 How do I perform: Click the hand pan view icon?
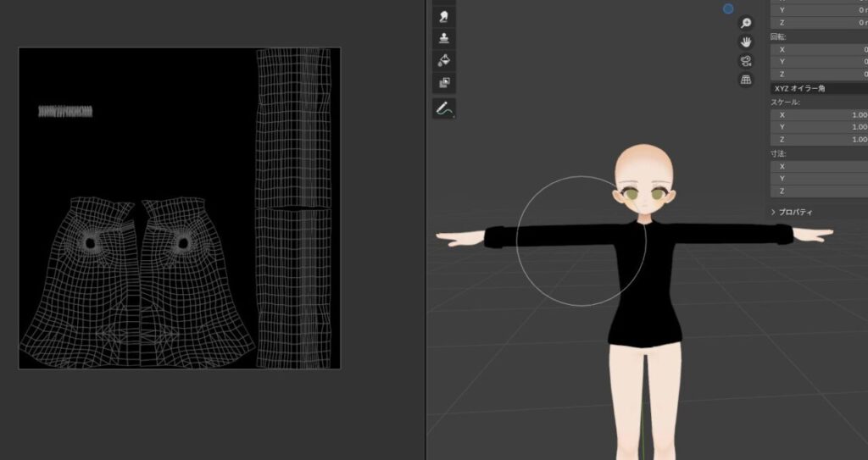tap(746, 42)
